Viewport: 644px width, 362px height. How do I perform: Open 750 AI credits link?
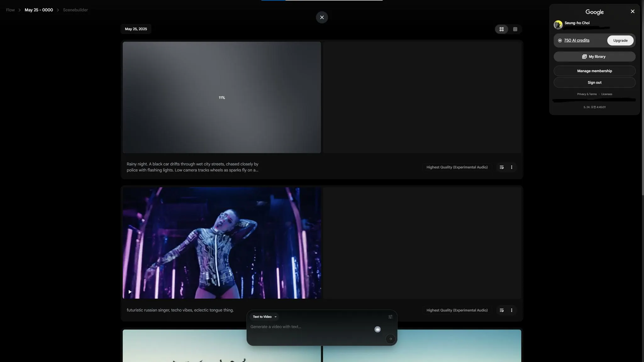(x=576, y=41)
